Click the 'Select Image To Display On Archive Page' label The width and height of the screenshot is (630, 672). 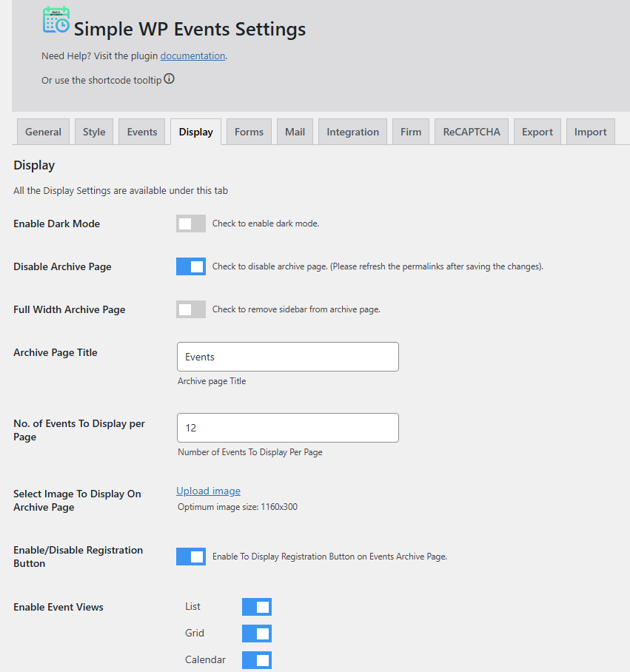(77, 500)
